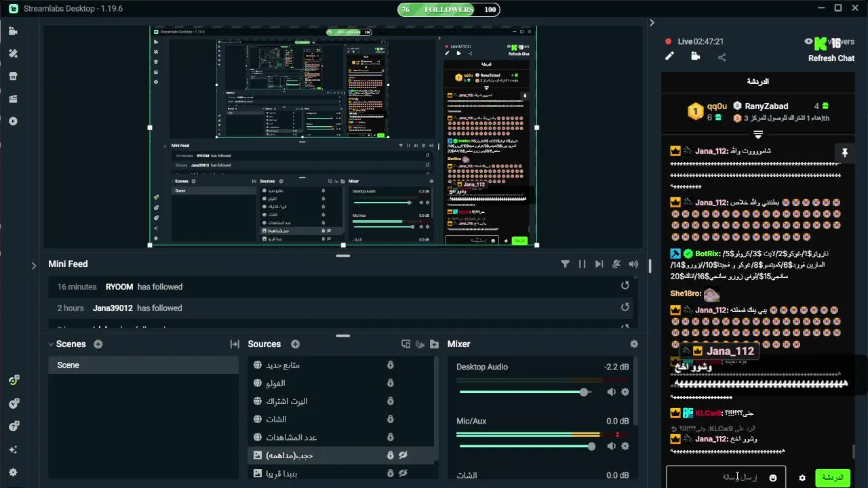The height and width of the screenshot is (488, 868).
Task: Open Mixer advanced settings gear
Action: tap(634, 344)
